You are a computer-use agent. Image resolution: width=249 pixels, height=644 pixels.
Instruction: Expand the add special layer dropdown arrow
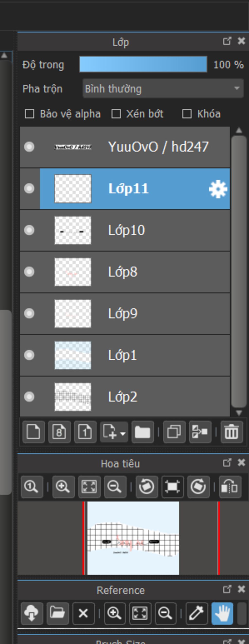(x=123, y=433)
